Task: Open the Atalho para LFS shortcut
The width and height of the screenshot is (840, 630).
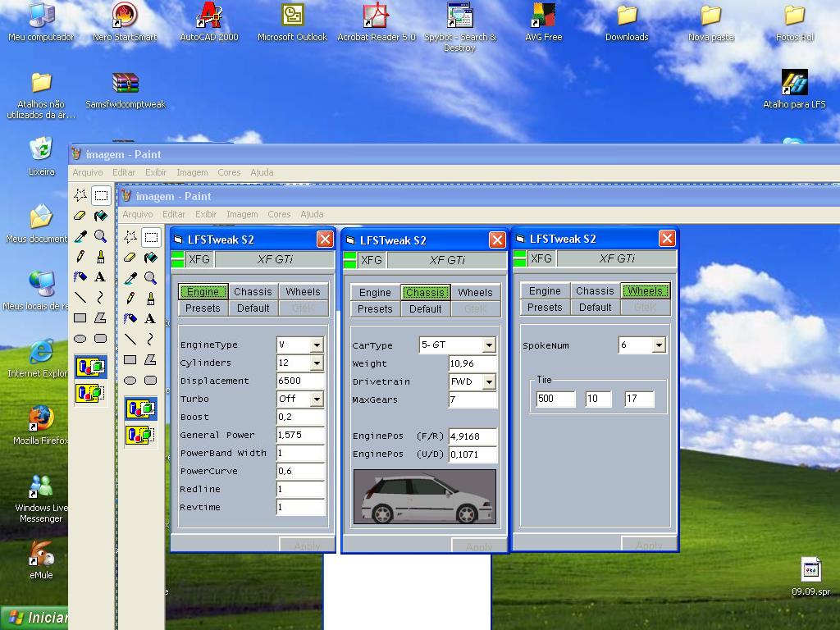Action: [x=794, y=89]
